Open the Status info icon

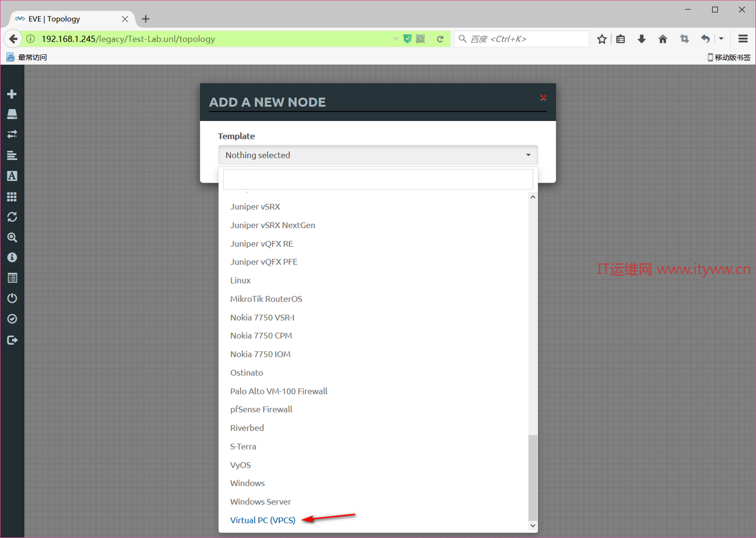tap(12, 257)
